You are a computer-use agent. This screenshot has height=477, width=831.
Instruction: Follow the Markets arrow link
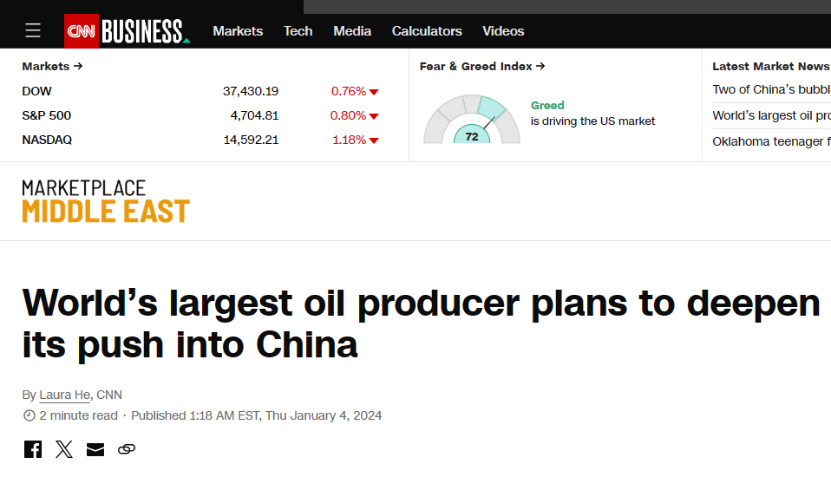(52, 66)
